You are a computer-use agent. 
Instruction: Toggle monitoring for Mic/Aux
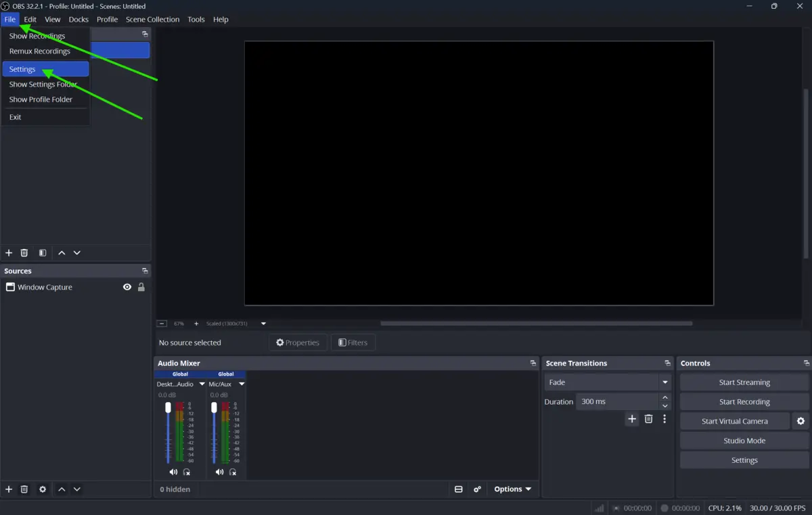click(233, 472)
